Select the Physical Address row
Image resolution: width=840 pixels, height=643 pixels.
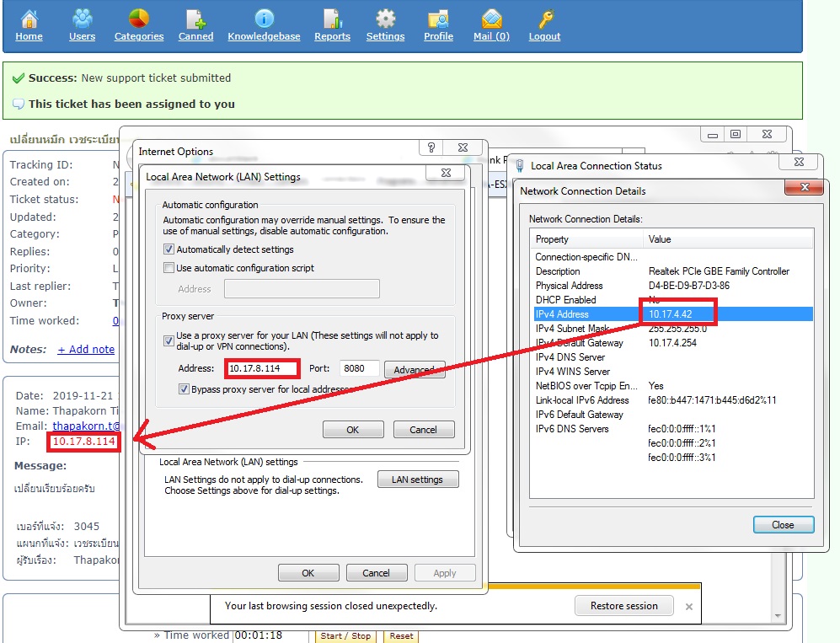coord(672,286)
